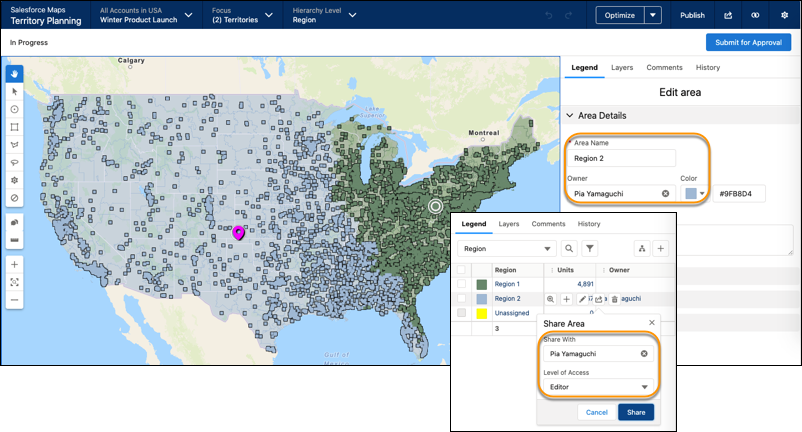Click the green Region 1 color swatch
This screenshot has width=802, height=432.
pyautogui.click(x=482, y=284)
